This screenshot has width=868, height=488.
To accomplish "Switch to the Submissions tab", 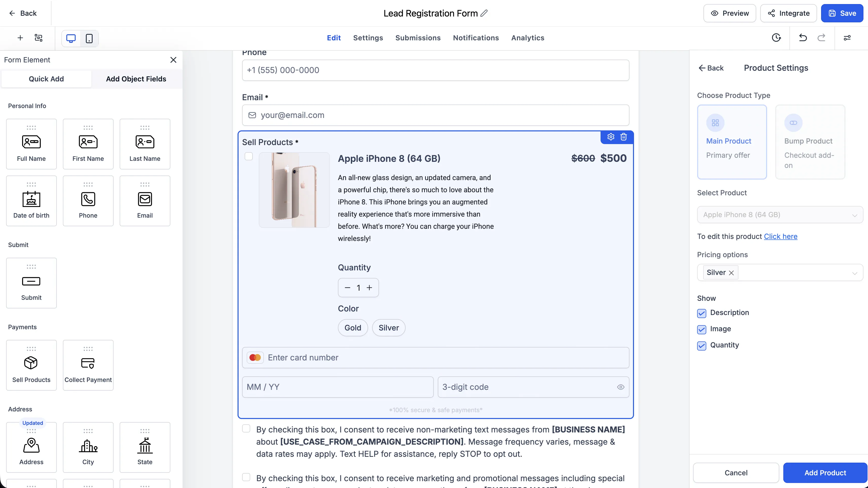I will pyautogui.click(x=418, y=38).
